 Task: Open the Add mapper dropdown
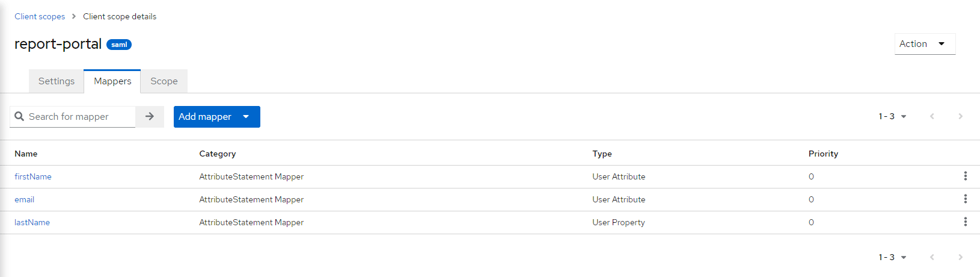pos(216,117)
